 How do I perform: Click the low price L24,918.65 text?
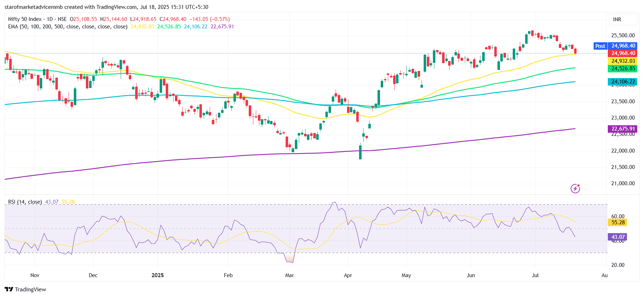click(143, 19)
